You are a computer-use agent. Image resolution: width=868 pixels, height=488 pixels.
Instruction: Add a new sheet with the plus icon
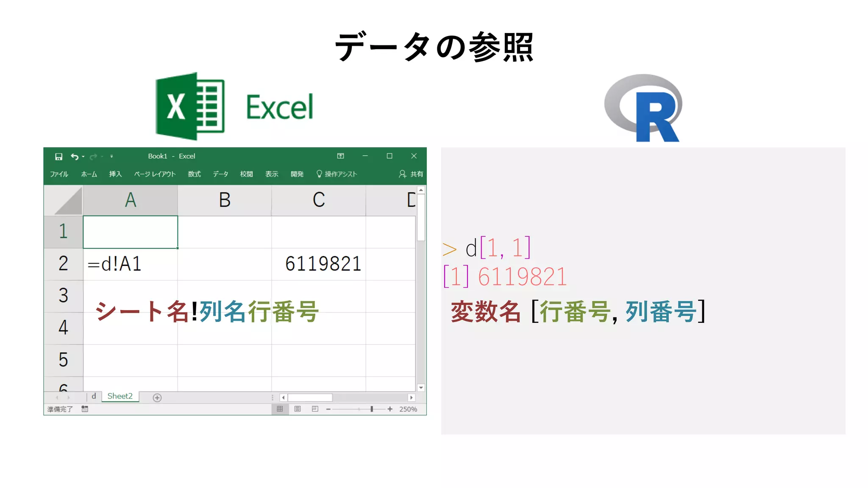point(157,398)
